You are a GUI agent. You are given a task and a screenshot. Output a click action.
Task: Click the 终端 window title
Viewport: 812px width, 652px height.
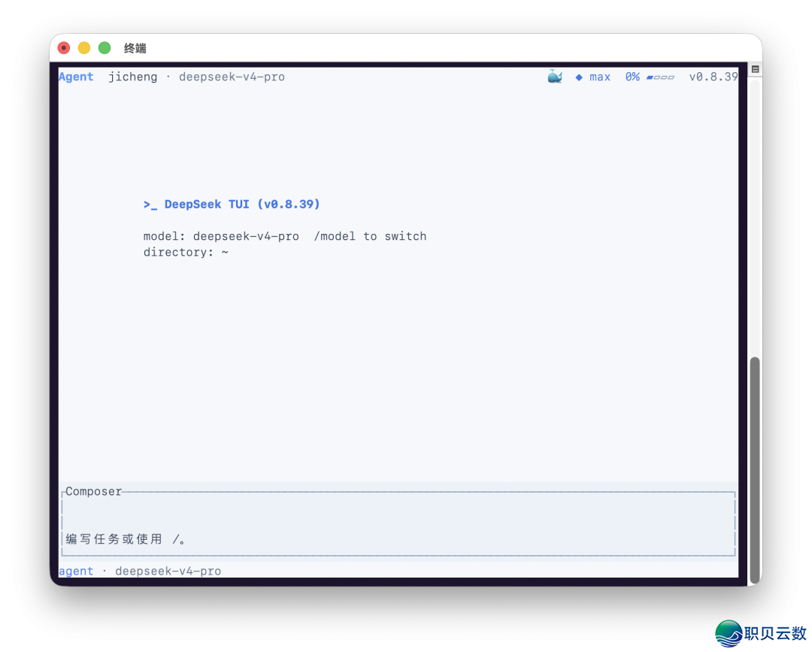click(x=135, y=48)
